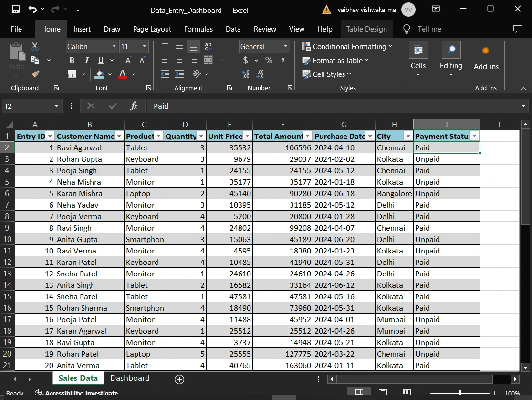This screenshot has width=532, height=400.
Task: Expand the Calibri font name dropdown
Action: pyautogui.click(x=114, y=46)
